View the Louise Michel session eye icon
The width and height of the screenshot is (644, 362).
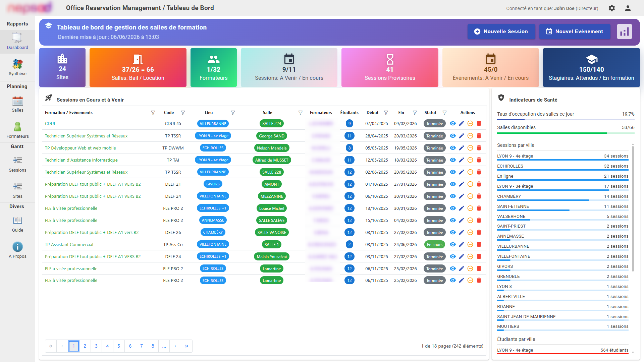(453, 208)
